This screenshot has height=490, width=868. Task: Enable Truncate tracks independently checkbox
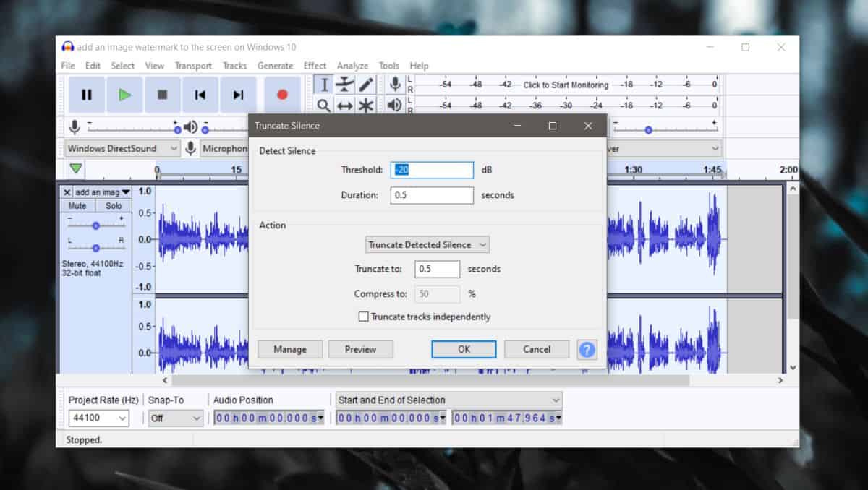364,317
